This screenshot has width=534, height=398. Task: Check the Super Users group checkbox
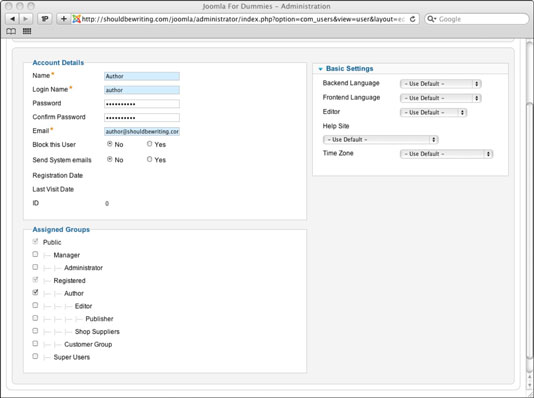point(35,356)
